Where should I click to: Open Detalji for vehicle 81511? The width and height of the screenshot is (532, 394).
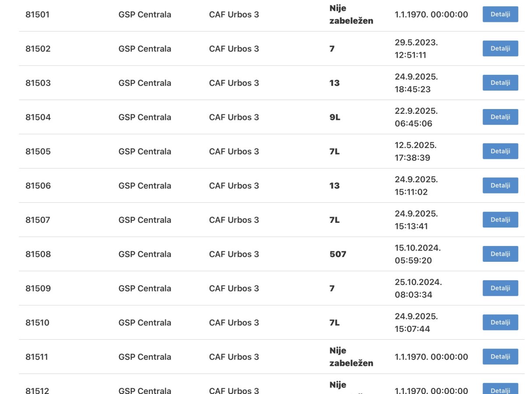(x=500, y=356)
